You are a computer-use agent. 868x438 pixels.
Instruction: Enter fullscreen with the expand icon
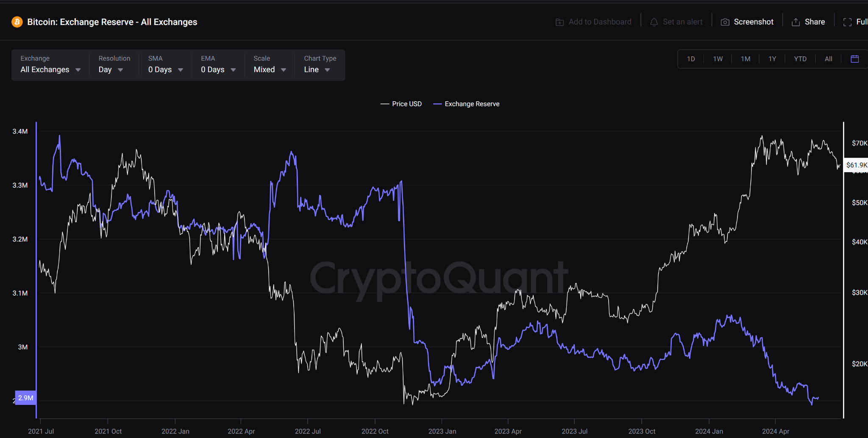tap(847, 22)
